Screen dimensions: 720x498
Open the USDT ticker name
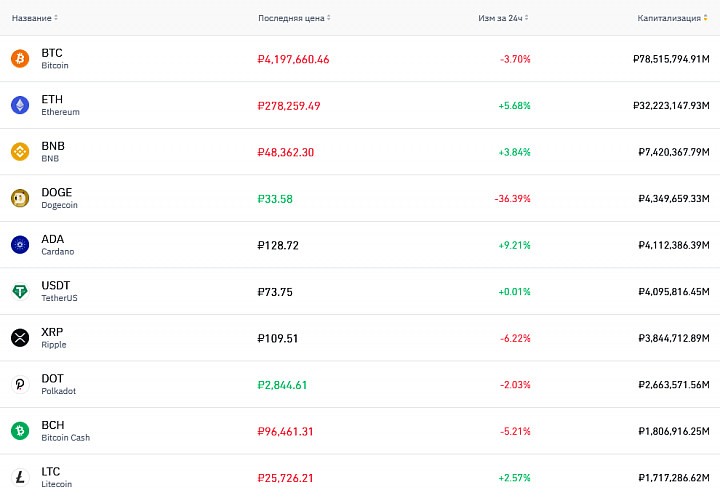coord(56,285)
